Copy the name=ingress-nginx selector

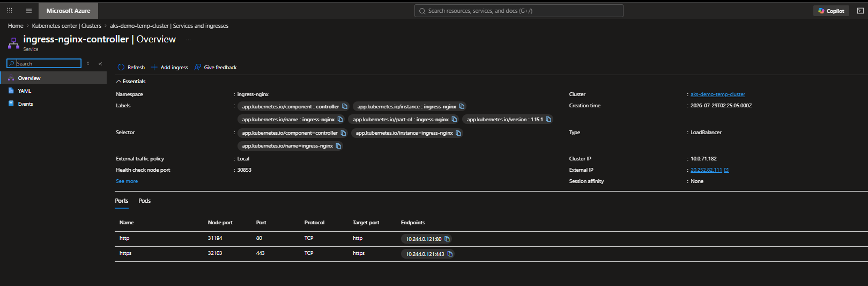338,146
